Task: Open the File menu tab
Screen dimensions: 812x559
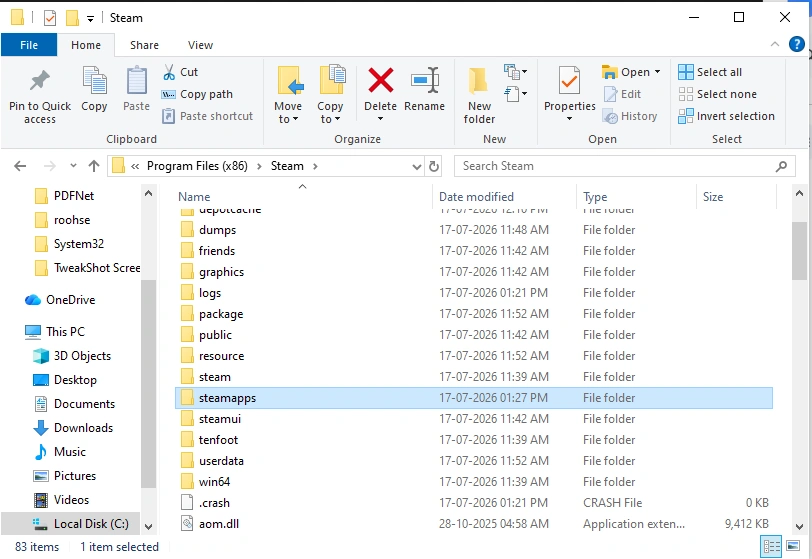Action: tap(29, 45)
